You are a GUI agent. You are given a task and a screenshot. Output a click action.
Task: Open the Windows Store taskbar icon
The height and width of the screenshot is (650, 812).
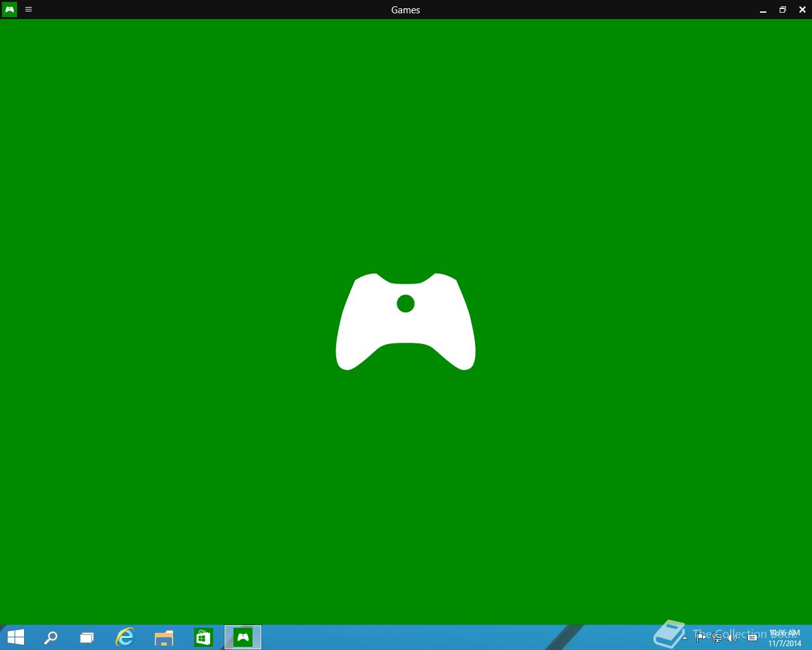203,637
